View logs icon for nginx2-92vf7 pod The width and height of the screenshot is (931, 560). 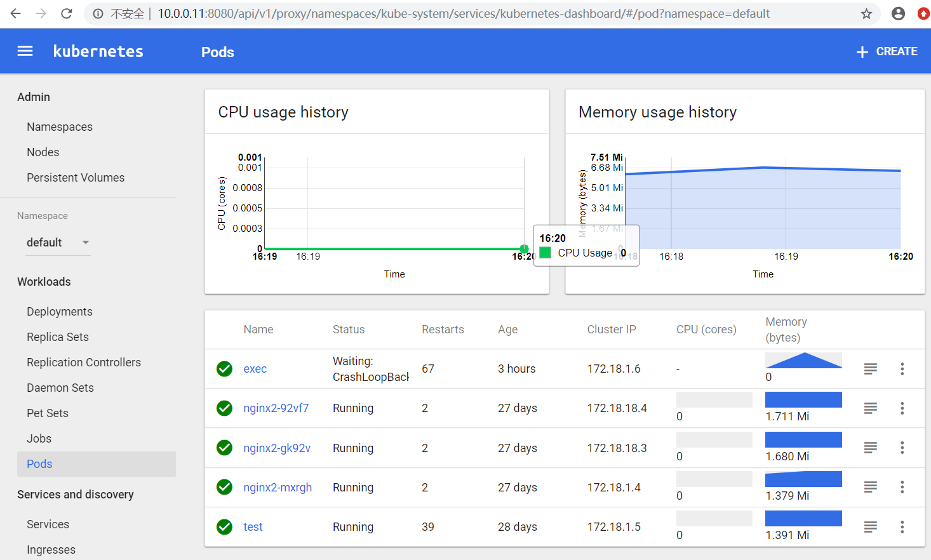coord(871,408)
